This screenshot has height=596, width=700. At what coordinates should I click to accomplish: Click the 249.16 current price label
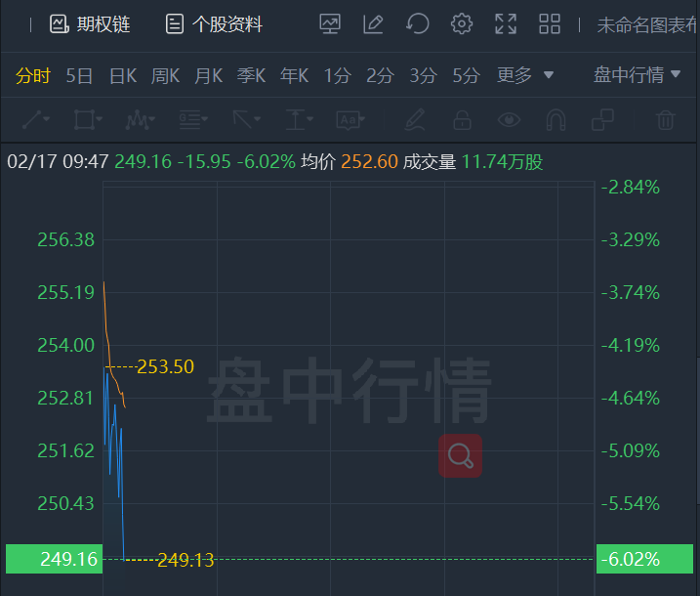[x=55, y=559]
